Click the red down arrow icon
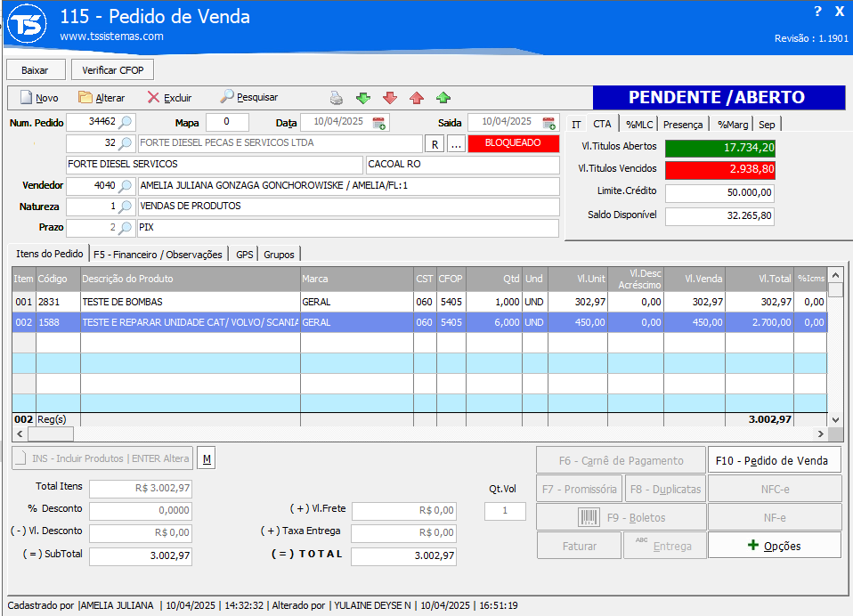This screenshot has height=616, width=853. pyautogui.click(x=389, y=98)
